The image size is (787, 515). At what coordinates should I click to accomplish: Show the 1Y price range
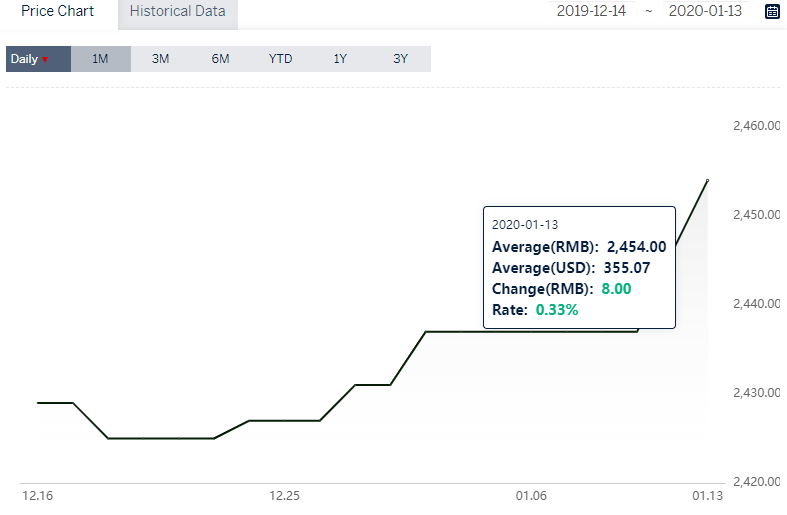[340, 59]
